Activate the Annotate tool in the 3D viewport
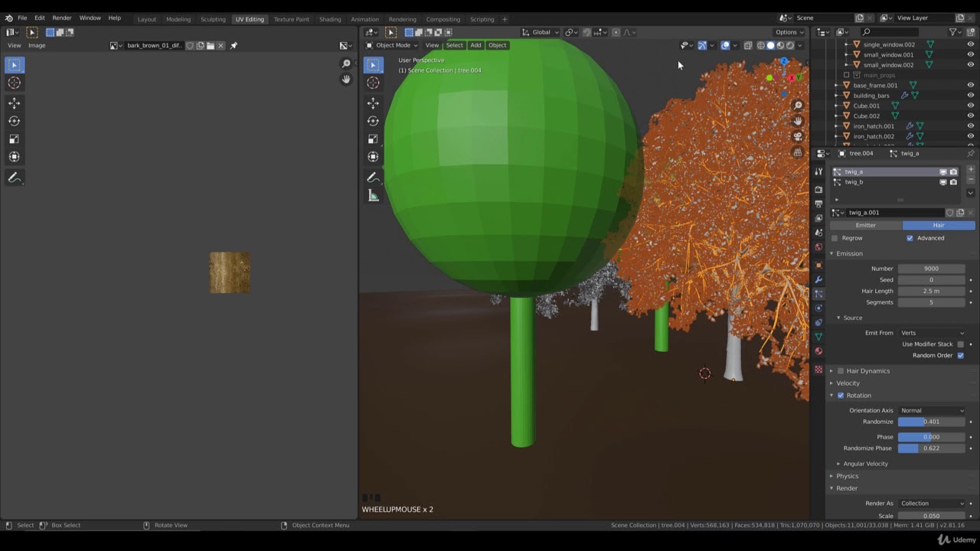980x551 pixels. click(x=373, y=178)
